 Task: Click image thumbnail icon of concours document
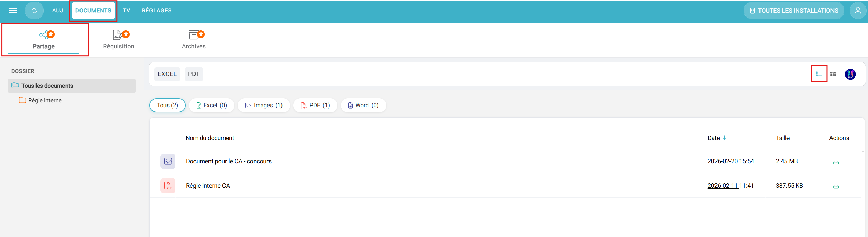tap(168, 161)
